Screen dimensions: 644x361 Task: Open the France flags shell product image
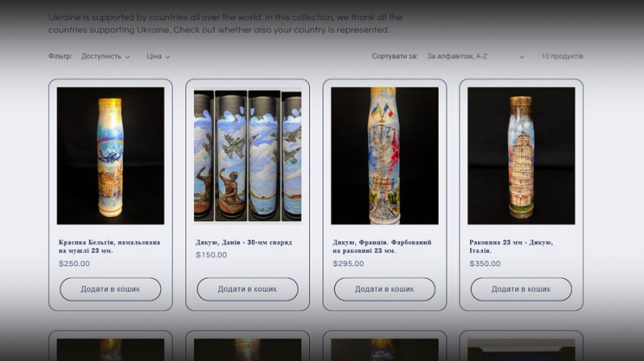[385, 155]
